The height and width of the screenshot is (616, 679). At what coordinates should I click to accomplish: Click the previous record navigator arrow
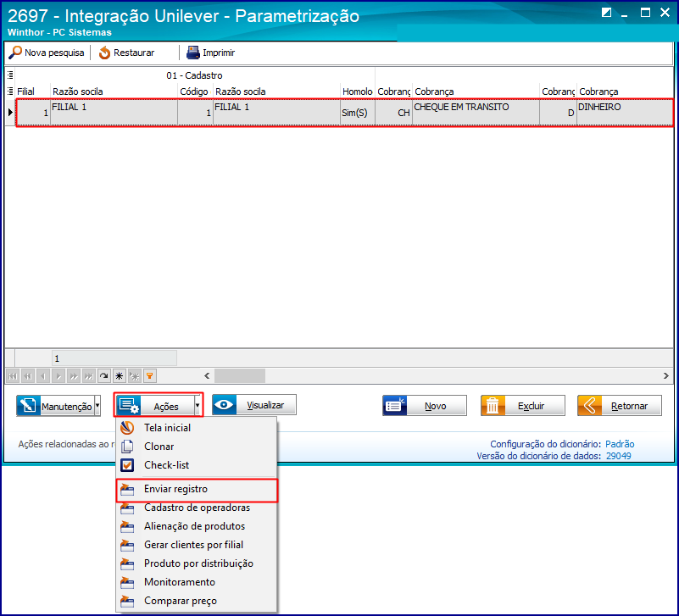43,376
